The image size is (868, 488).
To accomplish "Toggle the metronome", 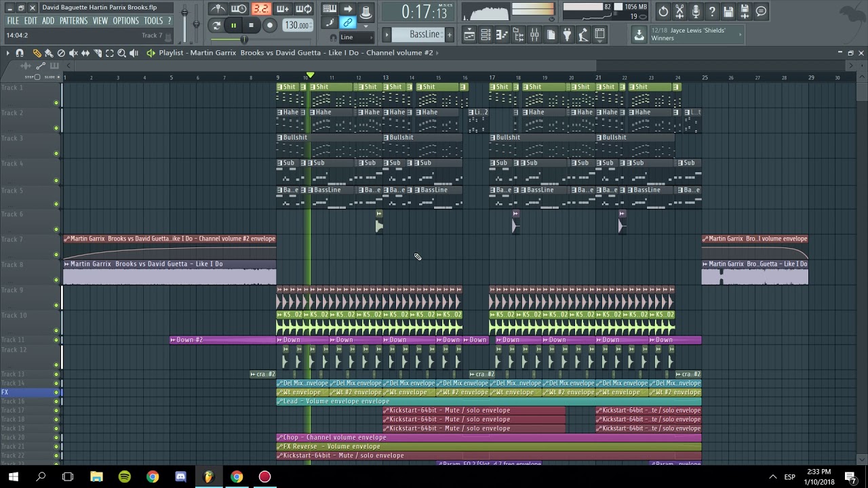I will 218,9.
